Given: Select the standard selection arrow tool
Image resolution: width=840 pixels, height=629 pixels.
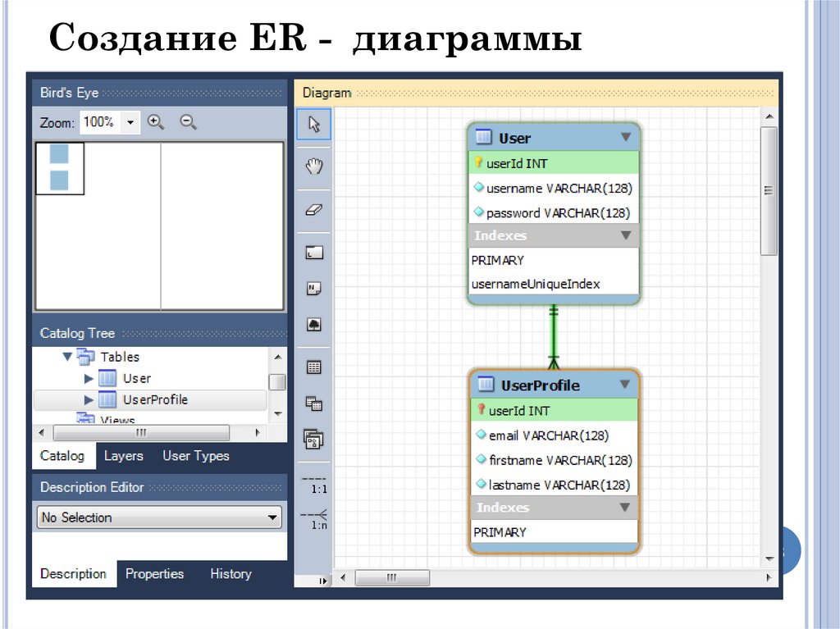Looking at the screenshot, I should [x=313, y=125].
